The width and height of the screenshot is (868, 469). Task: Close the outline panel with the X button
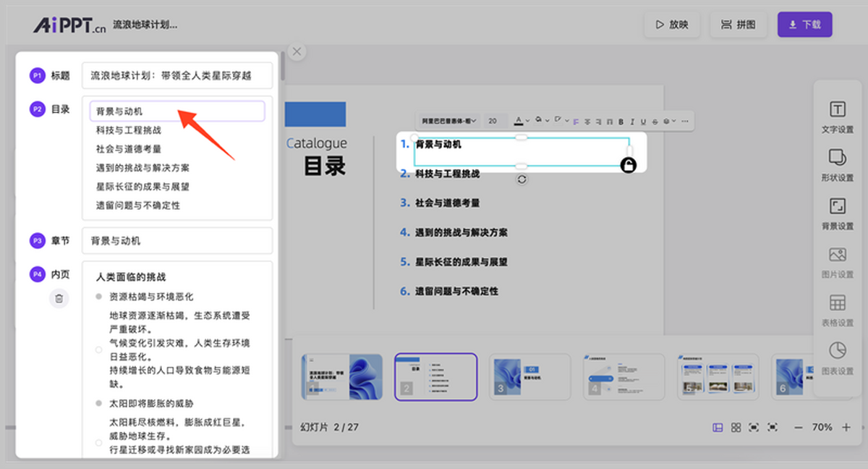pyautogui.click(x=297, y=51)
